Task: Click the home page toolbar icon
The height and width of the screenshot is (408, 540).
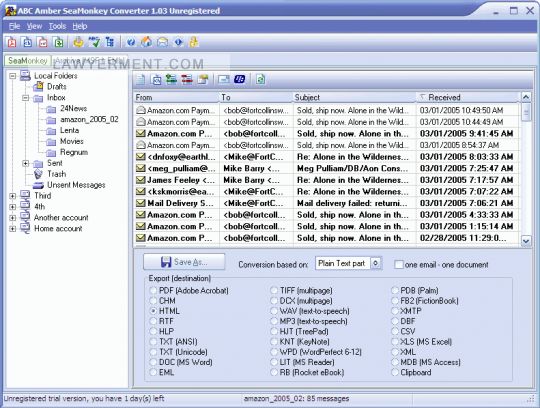Action: pos(147,42)
